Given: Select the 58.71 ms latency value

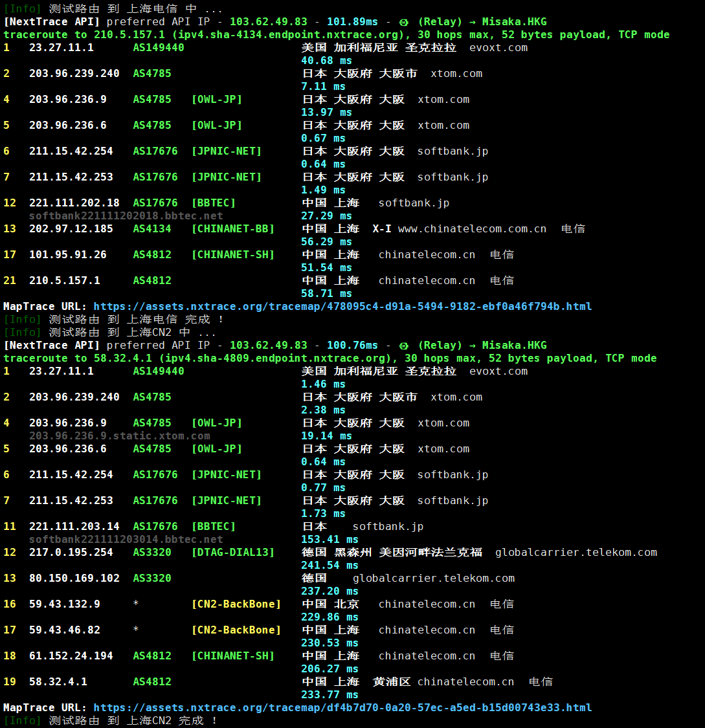Looking at the screenshot, I should click(x=326, y=294).
